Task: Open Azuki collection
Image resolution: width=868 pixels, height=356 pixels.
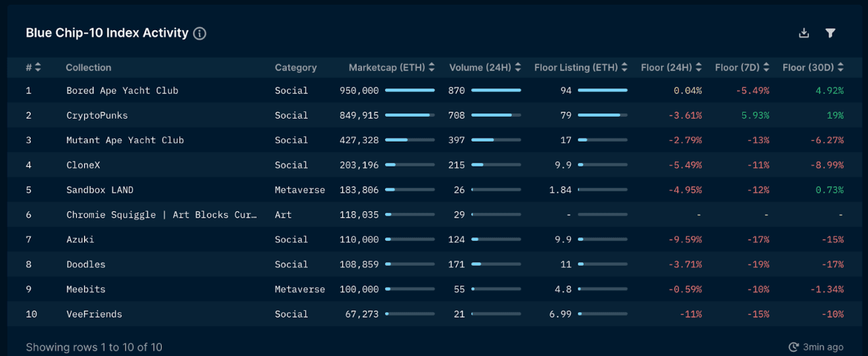Action: pyautogui.click(x=80, y=240)
